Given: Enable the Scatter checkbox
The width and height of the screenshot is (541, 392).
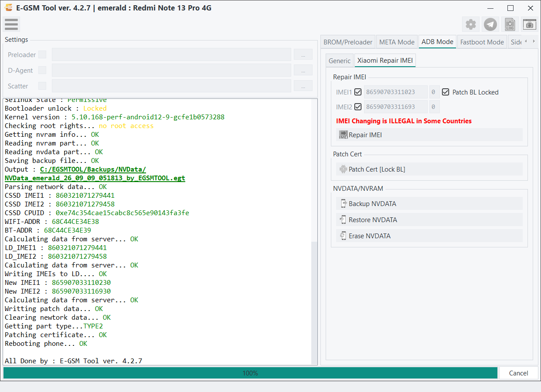Looking at the screenshot, I should pos(42,86).
